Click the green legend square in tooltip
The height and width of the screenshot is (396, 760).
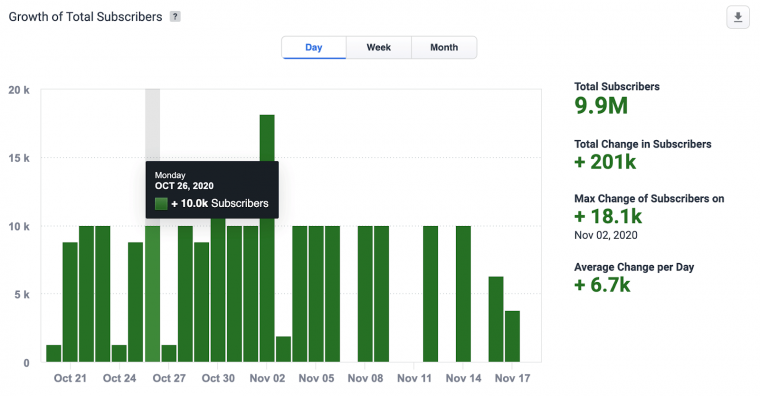(x=161, y=204)
